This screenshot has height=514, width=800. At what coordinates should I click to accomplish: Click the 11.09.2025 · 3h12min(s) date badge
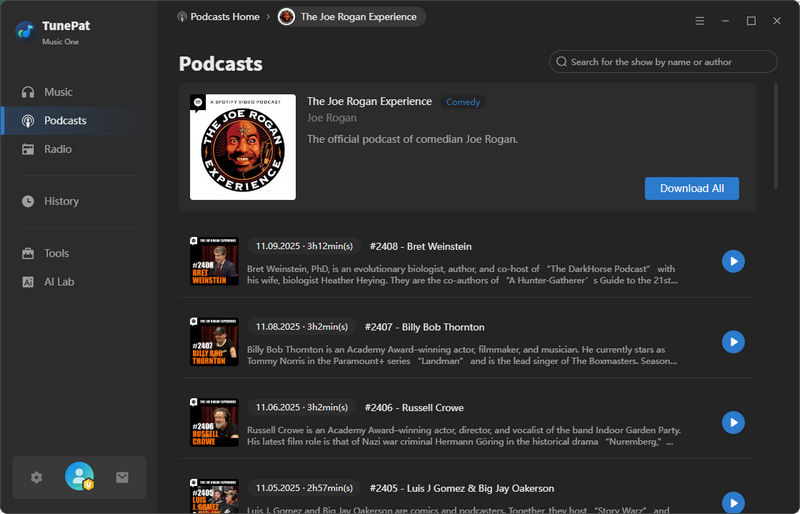304,246
